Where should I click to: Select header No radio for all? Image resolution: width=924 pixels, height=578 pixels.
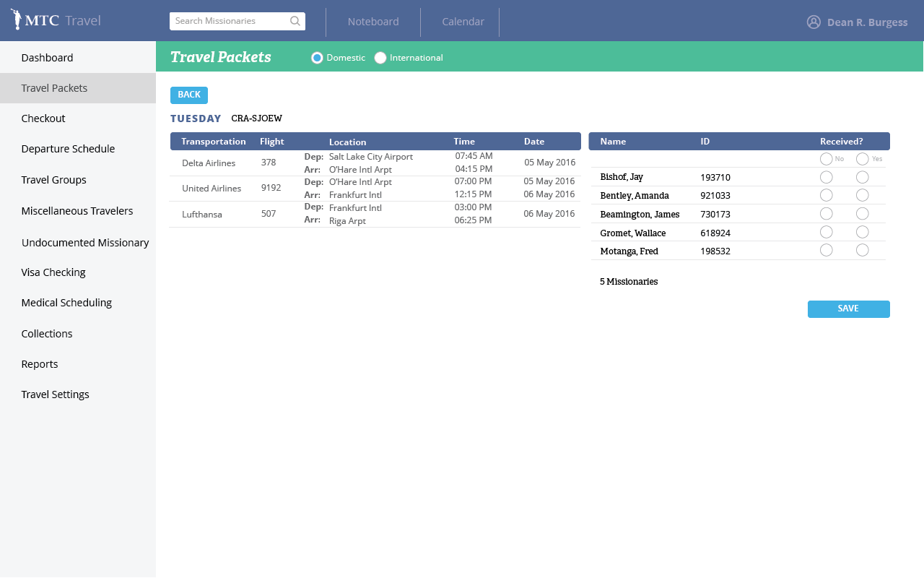point(827,159)
